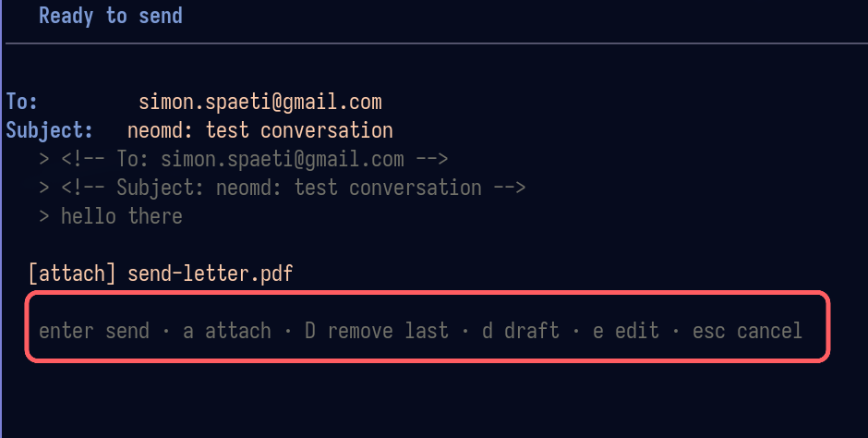Click the subject text in the Subject field
This screenshot has height=438, width=868.
[x=259, y=130]
